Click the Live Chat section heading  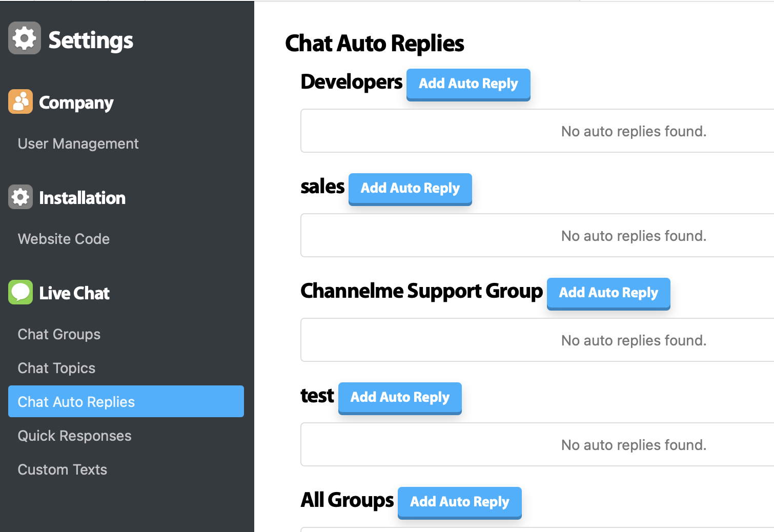(x=74, y=293)
